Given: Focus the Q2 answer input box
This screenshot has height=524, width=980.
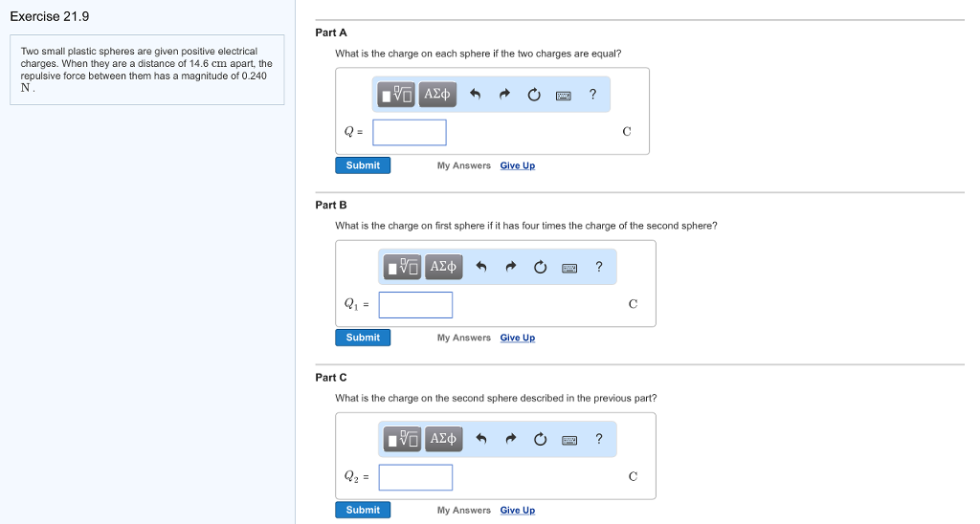Looking at the screenshot, I should (415, 477).
